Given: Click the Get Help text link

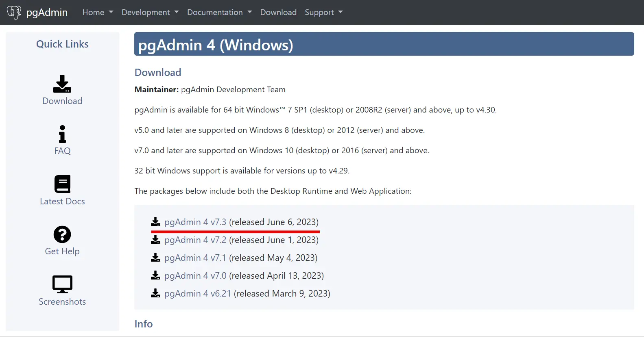Looking at the screenshot, I should pyautogui.click(x=62, y=251).
